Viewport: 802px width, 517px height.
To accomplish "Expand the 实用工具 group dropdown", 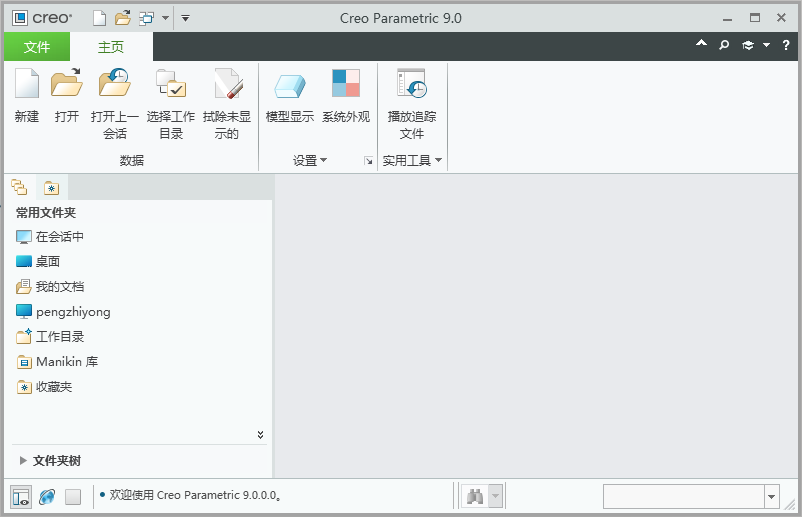I will (x=412, y=161).
